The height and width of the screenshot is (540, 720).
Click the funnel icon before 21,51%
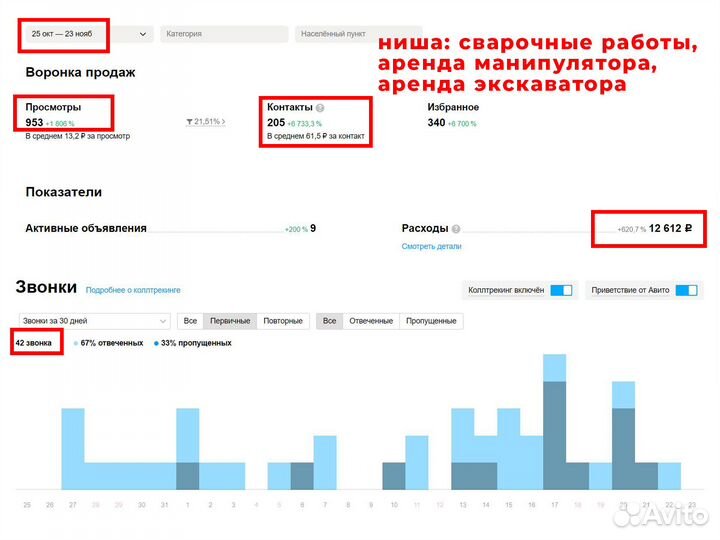189,122
